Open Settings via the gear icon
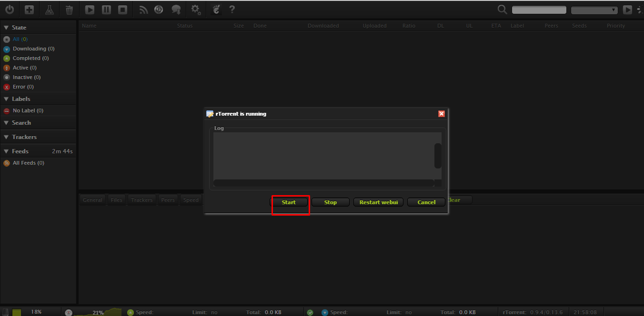644x316 pixels. [x=195, y=10]
